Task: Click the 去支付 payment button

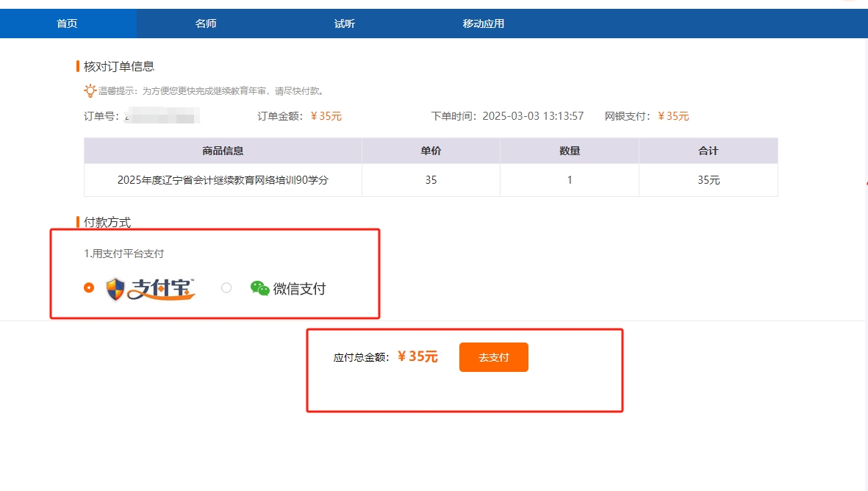Action: [x=493, y=356]
